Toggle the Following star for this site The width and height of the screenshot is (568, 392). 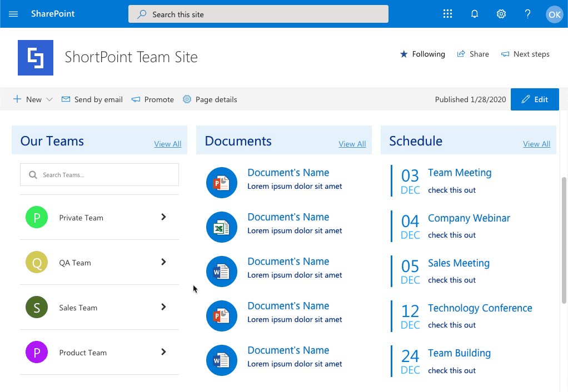click(422, 54)
